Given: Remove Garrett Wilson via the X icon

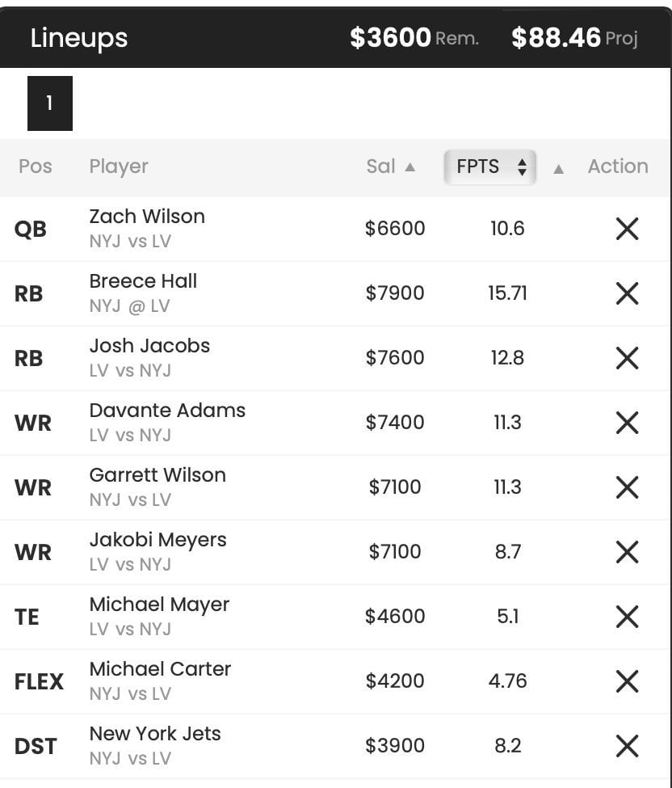Looking at the screenshot, I should click(x=627, y=487).
